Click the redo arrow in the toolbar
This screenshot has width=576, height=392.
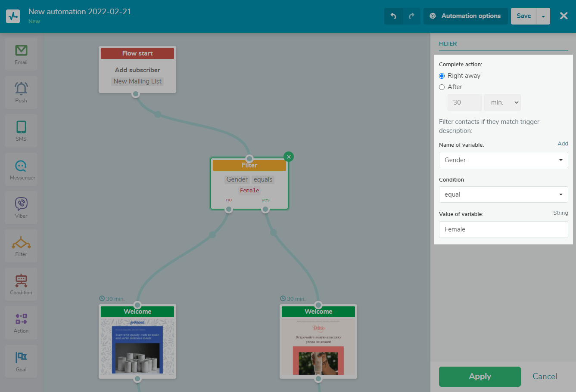(x=411, y=16)
